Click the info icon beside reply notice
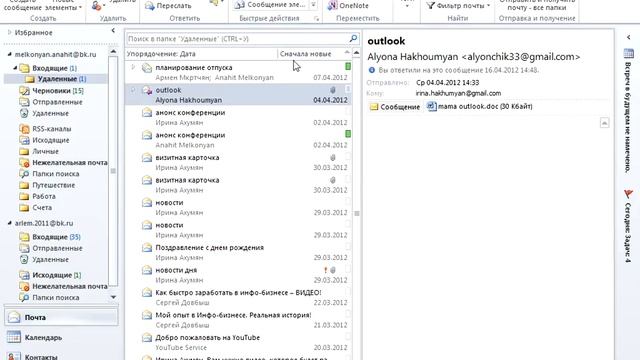This screenshot has width=640, height=360. click(372, 70)
